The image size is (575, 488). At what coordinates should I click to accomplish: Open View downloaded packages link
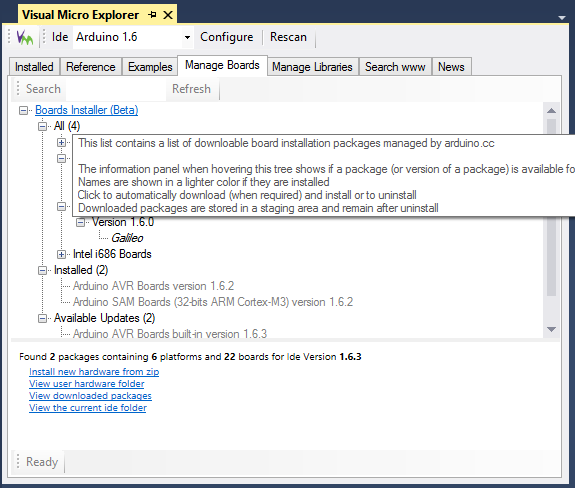90,396
